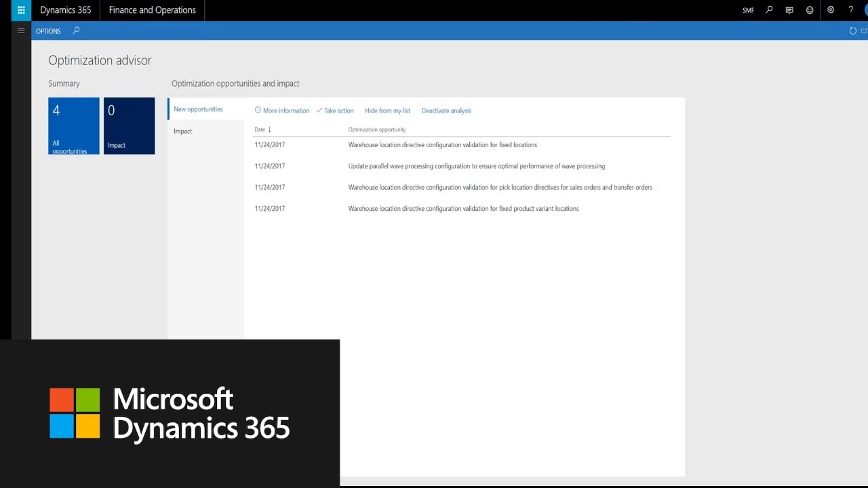Screen dimensions: 868x488
Task: Sort by the Date column header
Action: click(263, 129)
